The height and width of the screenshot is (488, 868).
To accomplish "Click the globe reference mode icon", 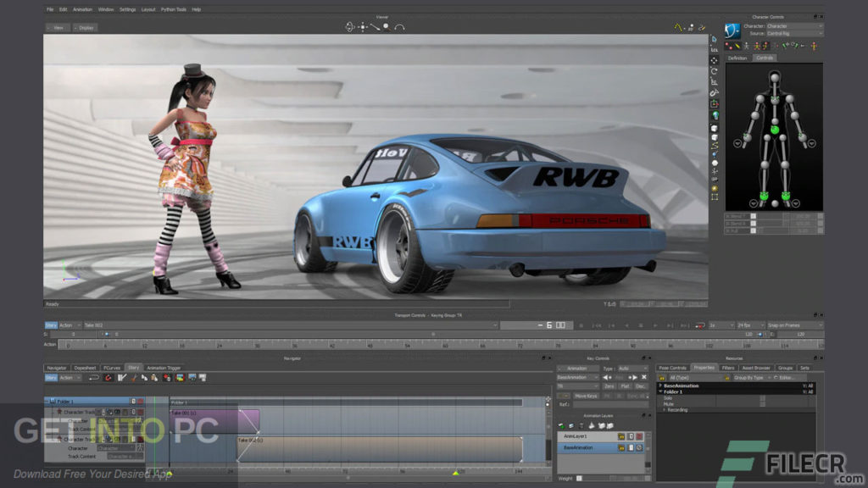I will click(x=715, y=115).
